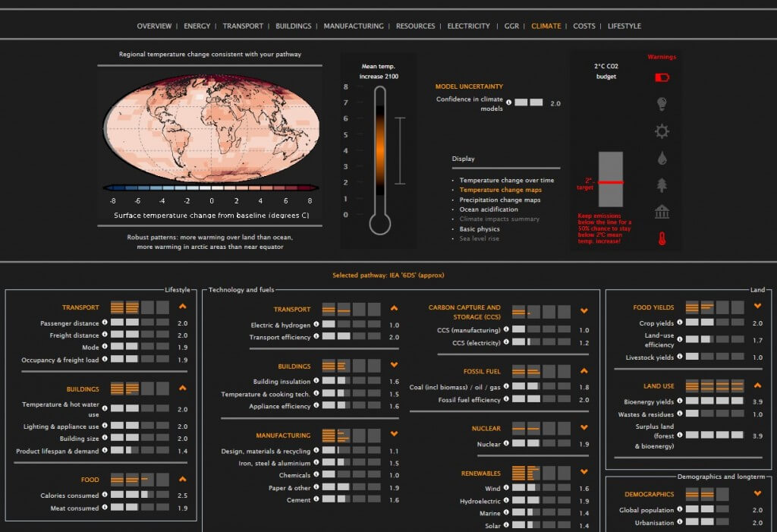This screenshot has height=532, width=777.
Task: Click the water droplet warning icon
Action: 662,159
